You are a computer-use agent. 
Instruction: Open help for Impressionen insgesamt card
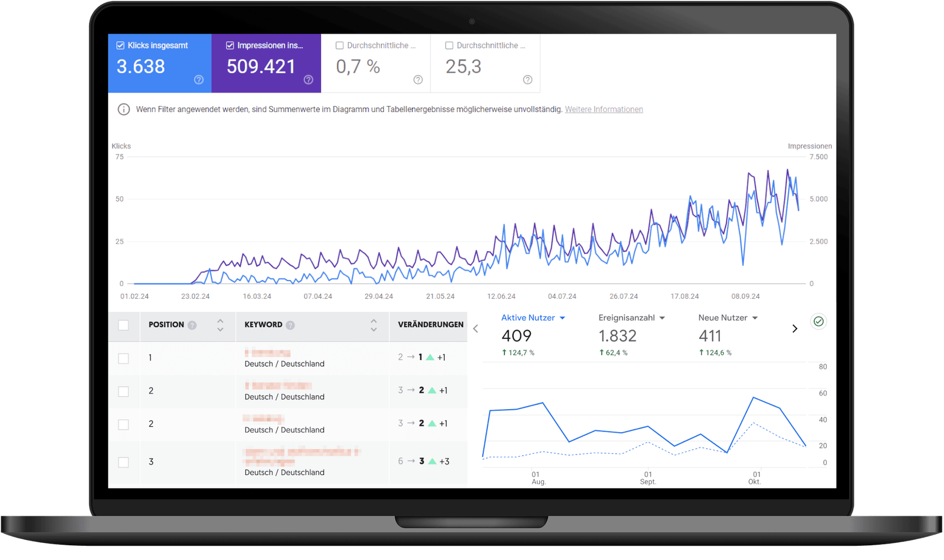(x=309, y=80)
